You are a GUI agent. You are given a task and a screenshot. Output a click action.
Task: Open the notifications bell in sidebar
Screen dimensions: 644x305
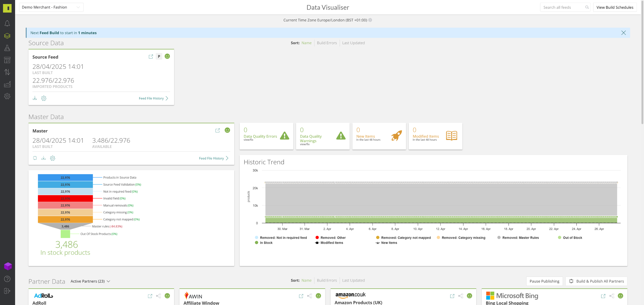pos(7,23)
